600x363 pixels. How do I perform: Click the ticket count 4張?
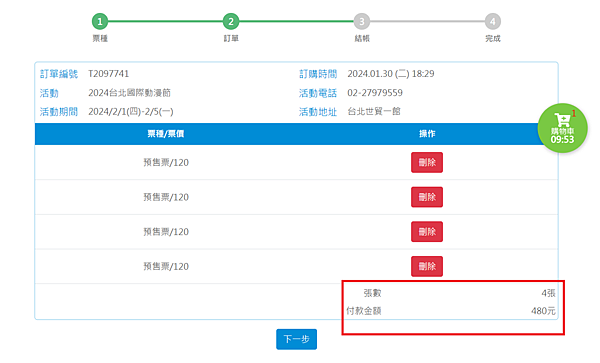pos(548,293)
